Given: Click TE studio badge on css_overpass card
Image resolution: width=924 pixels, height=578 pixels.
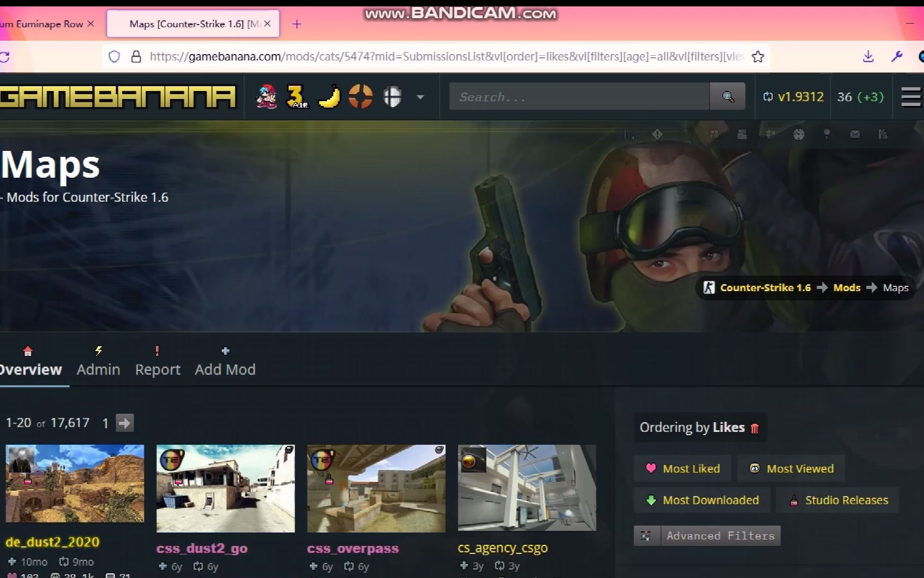Looking at the screenshot, I should coord(322,460).
